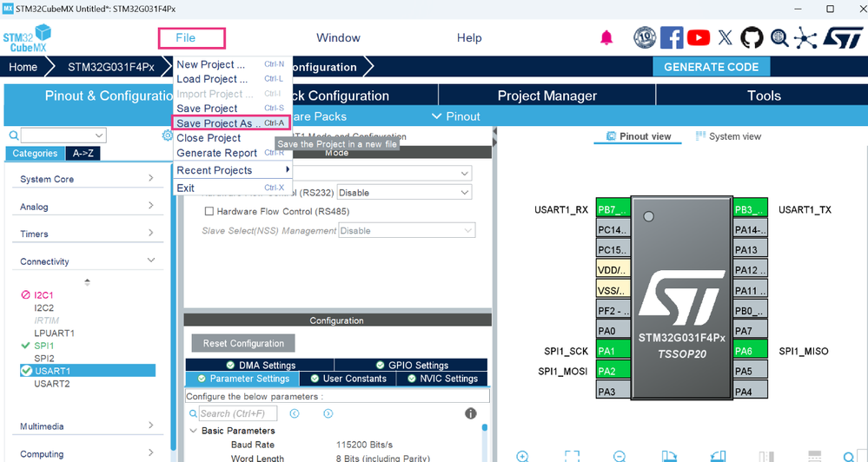Choose New Project from File menu
The width and height of the screenshot is (868, 462).
[x=233, y=64]
